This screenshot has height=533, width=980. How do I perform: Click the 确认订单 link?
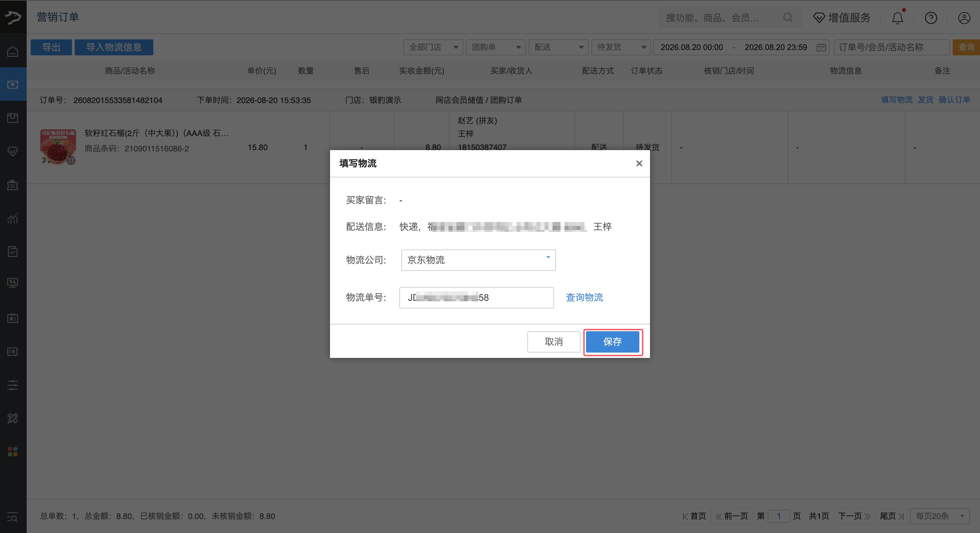[x=954, y=100]
